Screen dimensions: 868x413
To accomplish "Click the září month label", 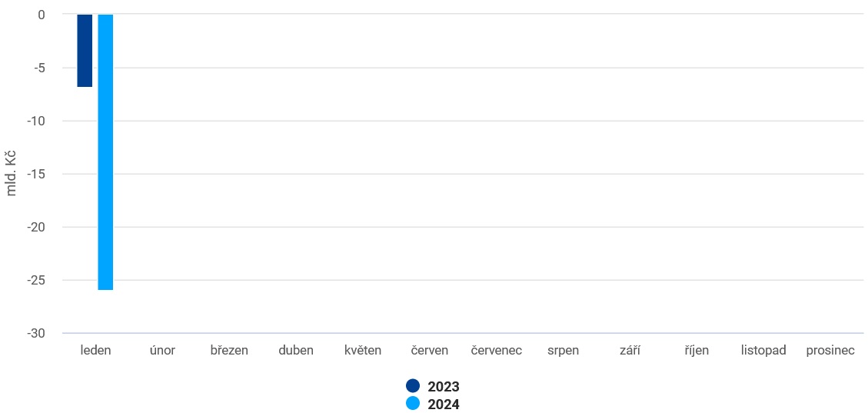I will pyautogui.click(x=630, y=351).
